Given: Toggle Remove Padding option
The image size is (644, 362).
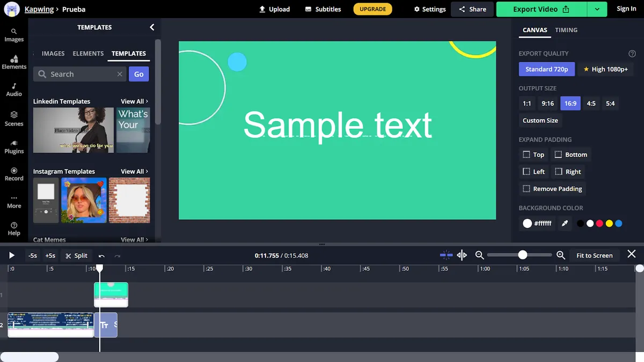Looking at the screenshot, I should 552,189.
